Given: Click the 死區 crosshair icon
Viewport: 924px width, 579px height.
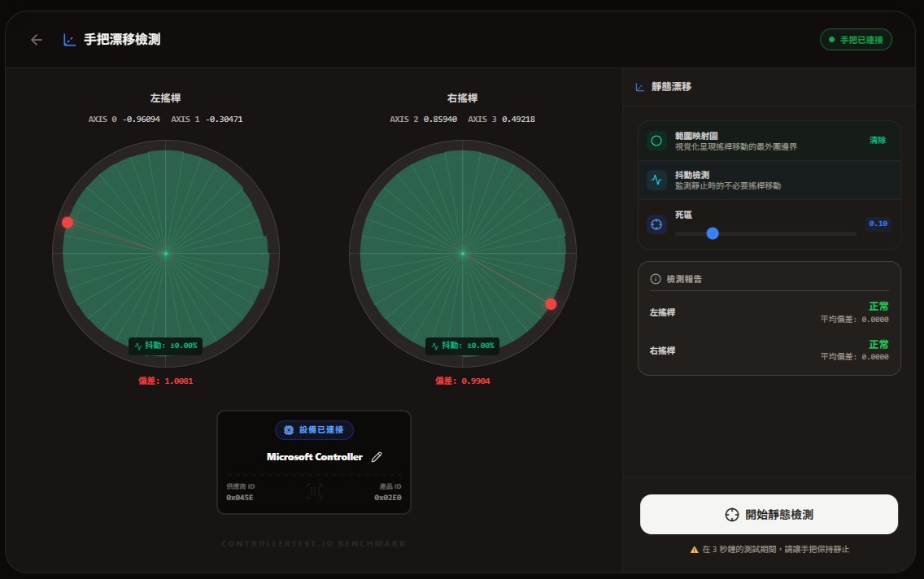Looking at the screenshot, I should [656, 224].
